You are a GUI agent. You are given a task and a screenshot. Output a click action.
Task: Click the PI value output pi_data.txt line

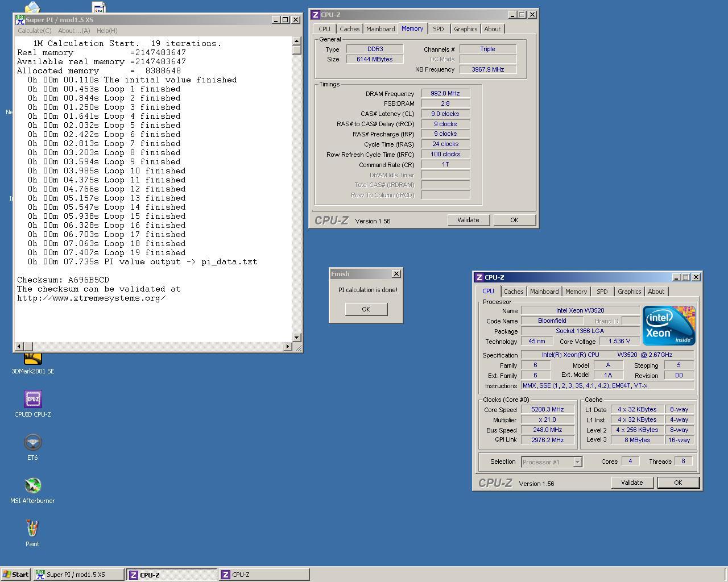click(143, 261)
